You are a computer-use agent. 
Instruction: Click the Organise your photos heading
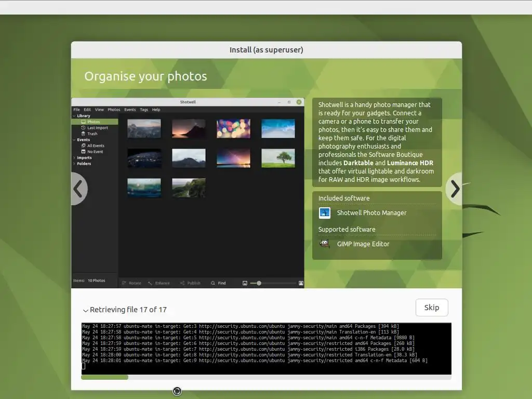[x=145, y=76]
